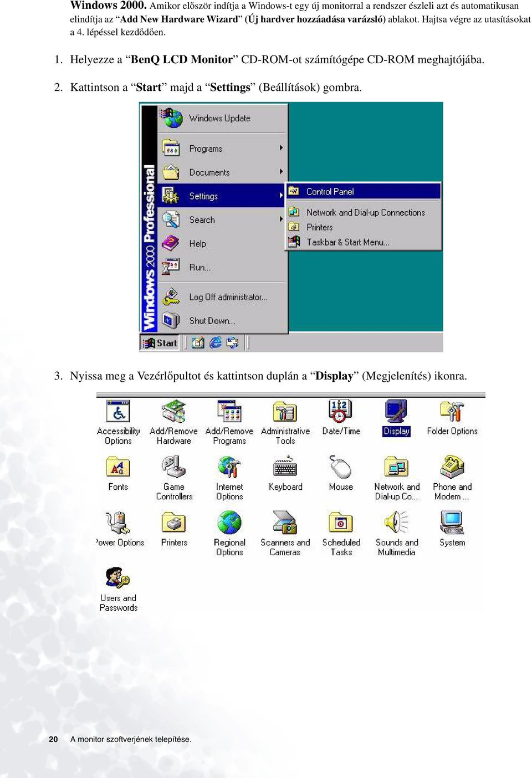Screen dimensions: 532x778
Task: Open Scanners and Cameras icon
Action: pos(285,523)
